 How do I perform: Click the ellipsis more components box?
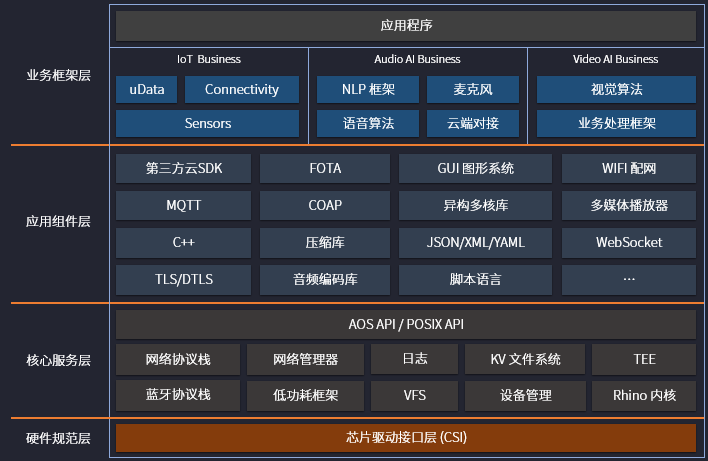click(x=629, y=279)
